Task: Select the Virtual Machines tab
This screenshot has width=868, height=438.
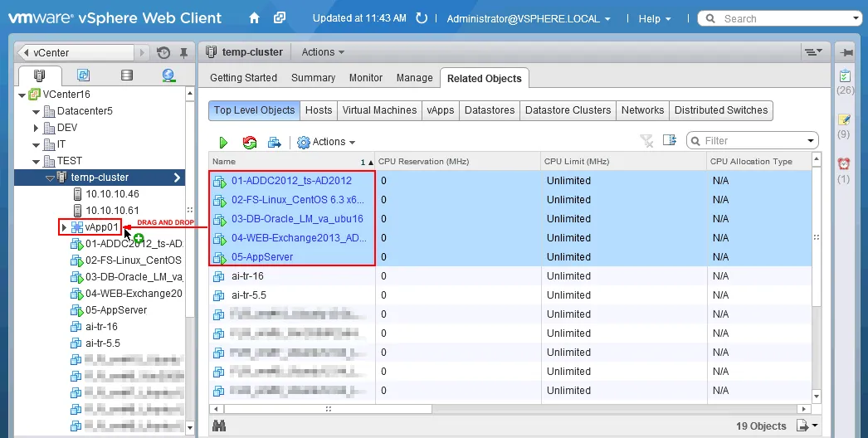Action: (x=379, y=110)
